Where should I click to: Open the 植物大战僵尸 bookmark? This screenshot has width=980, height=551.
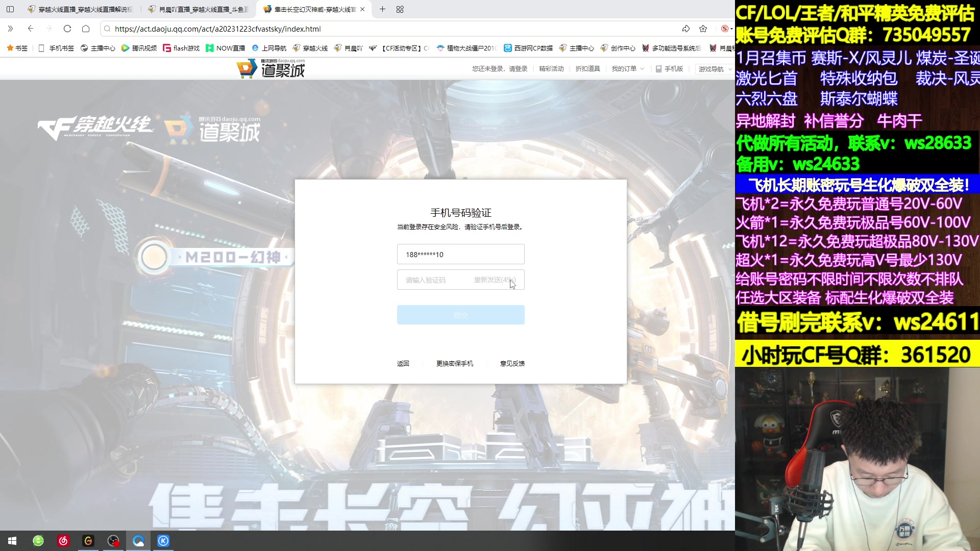click(466, 48)
